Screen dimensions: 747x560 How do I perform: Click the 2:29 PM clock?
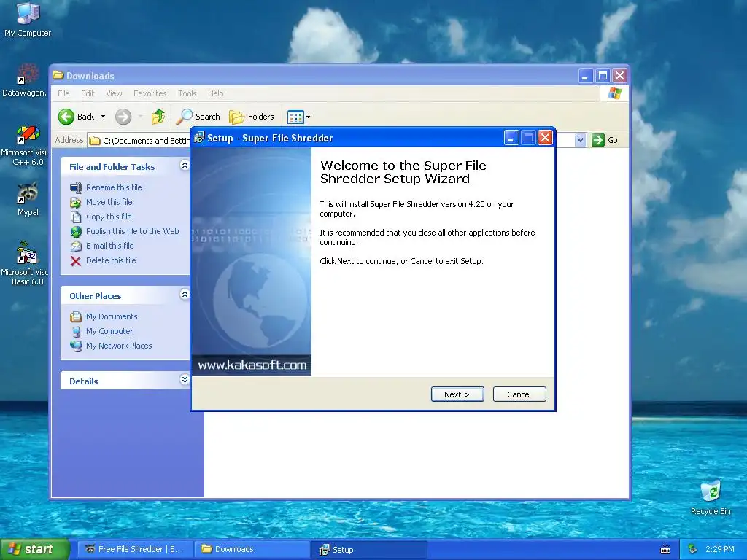pos(719,549)
